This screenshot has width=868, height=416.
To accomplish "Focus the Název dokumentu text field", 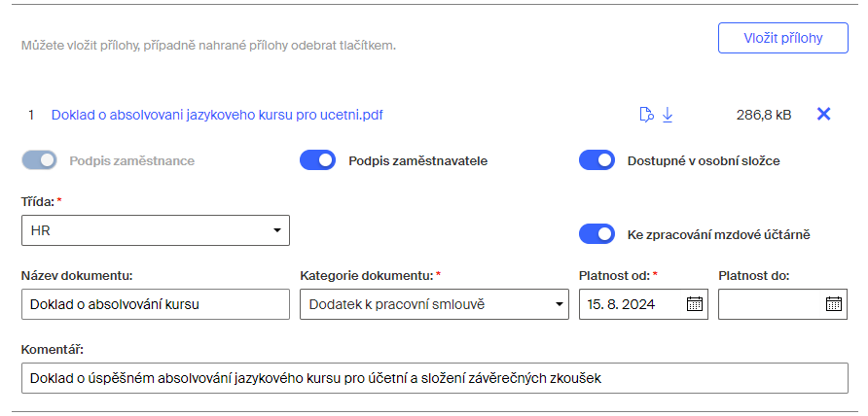I will click(x=156, y=304).
